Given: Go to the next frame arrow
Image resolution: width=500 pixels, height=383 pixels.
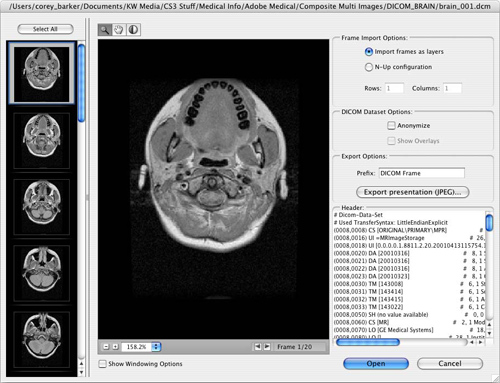Looking at the screenshot, I should click(x=267, y=347).
